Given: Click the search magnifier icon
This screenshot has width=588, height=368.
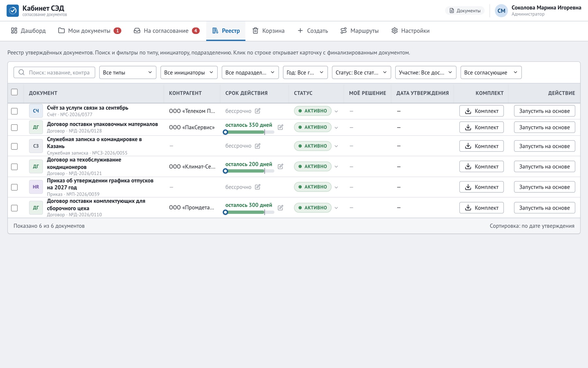Looking at the screenshot, I should 22,72.
